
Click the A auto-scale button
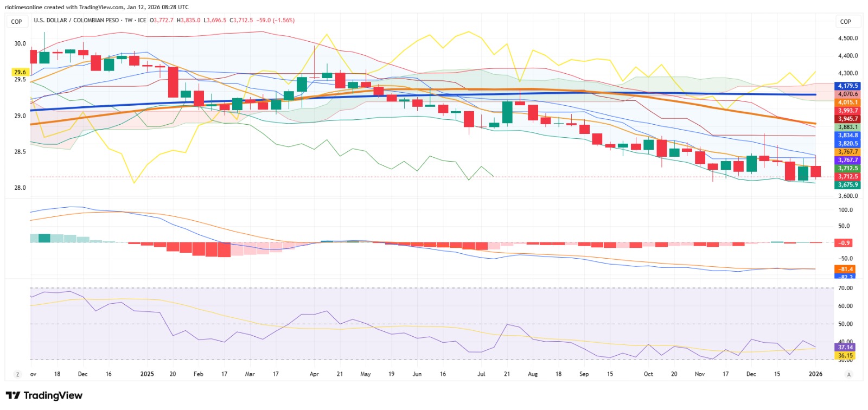pos(848,374)
